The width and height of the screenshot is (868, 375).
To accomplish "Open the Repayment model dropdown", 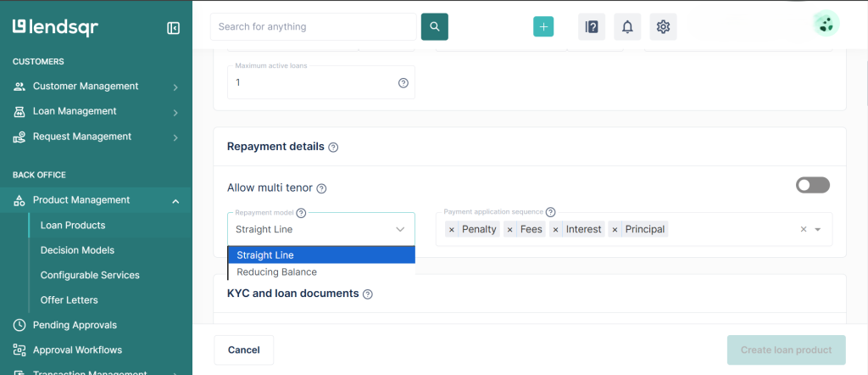I will [x=321, y=229].
